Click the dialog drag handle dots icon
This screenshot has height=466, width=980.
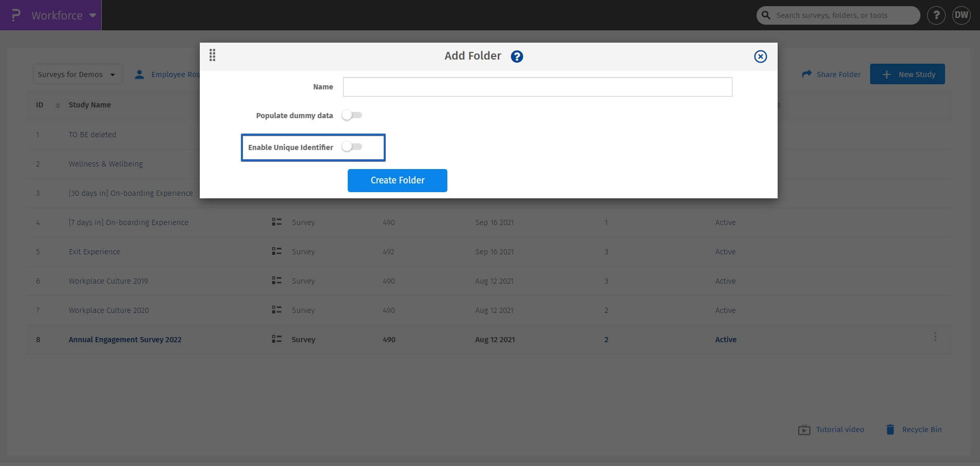click(x=212, y=55)
